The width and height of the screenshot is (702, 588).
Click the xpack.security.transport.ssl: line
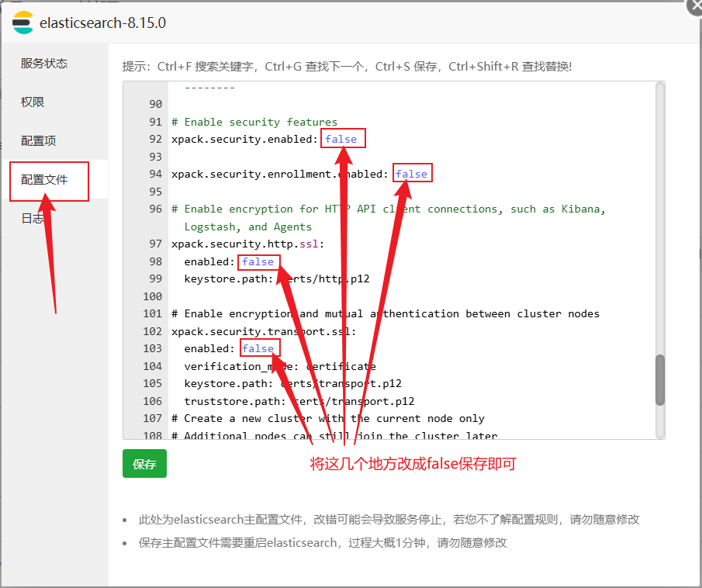pos(264,331)
